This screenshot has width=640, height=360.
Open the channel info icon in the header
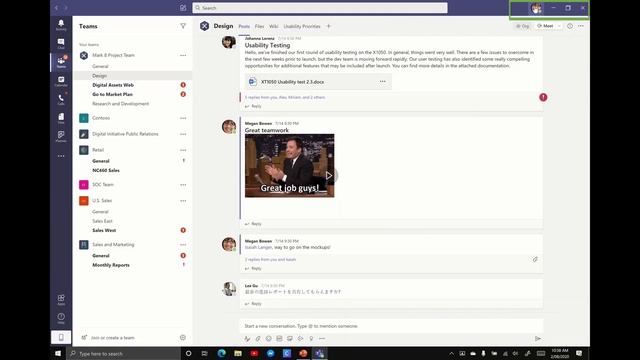pos(570,26)
